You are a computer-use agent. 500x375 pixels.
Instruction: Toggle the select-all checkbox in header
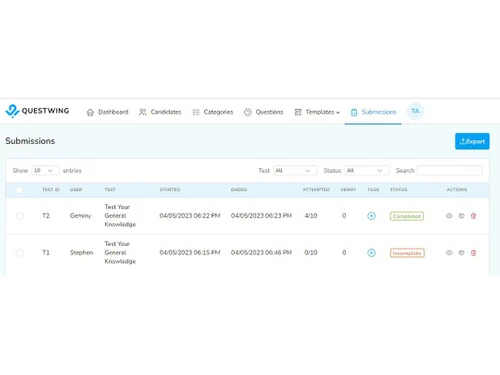(x=20, y=190)
